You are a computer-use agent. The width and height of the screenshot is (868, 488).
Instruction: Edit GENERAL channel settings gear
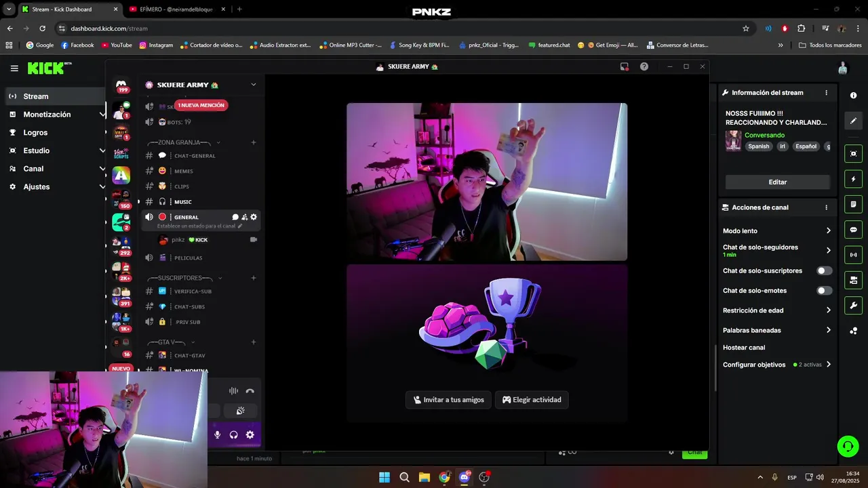pyautogui.click(x=254, y=217)
